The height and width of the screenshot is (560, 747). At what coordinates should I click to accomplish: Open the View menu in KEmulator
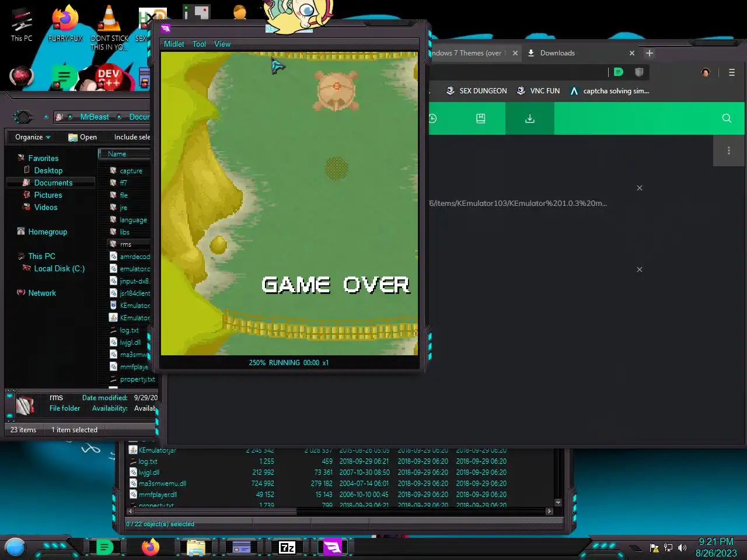coord(222,44)
